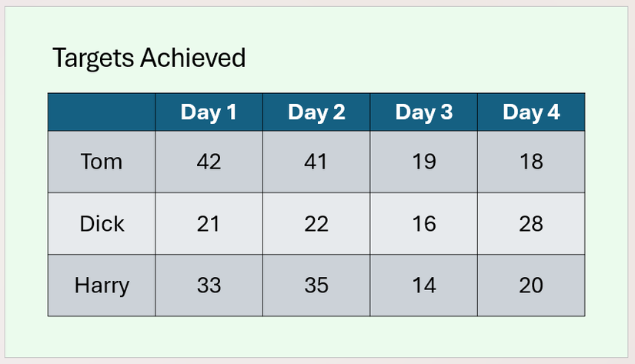
Task: Click Dick's Day 1 value 21
Action: [x=209, y=224]
